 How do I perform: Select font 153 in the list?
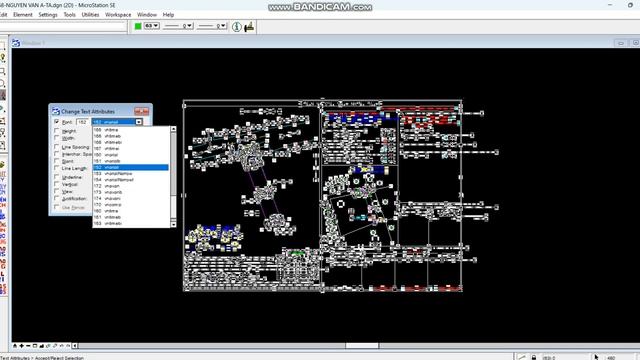[131, 173]
